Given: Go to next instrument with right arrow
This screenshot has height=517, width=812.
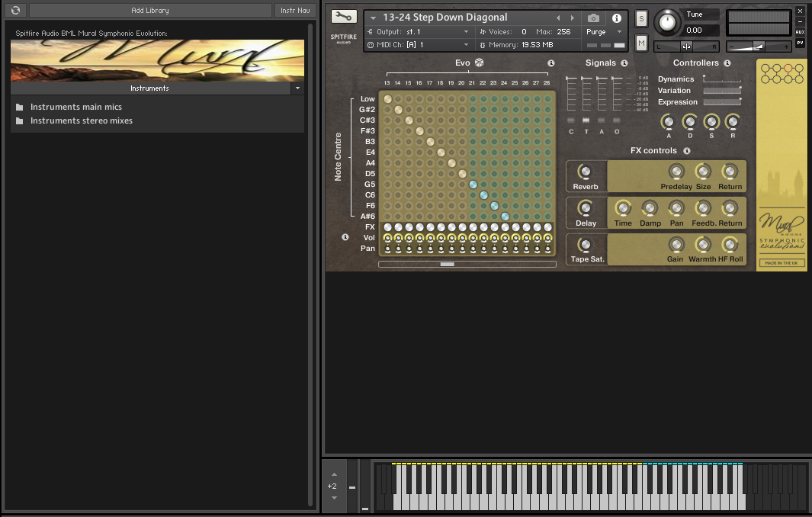Looking at the screenshot, I should (x=573, y=18).
